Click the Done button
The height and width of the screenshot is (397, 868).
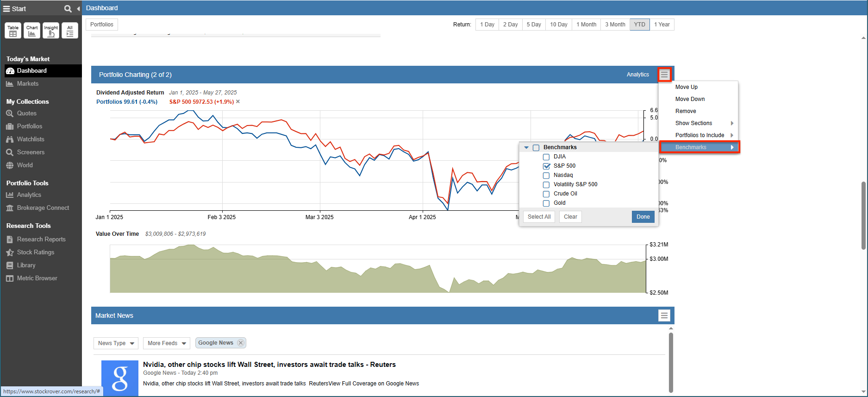pos(643,217)
